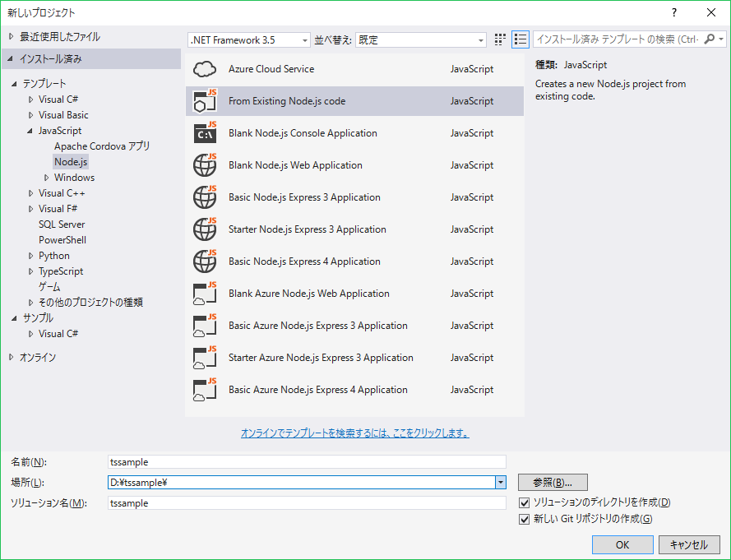Image resolution: width=731 pixels, height=560 pixels.
Task: Activate the list view icon
Action: [x=520, y=39]
